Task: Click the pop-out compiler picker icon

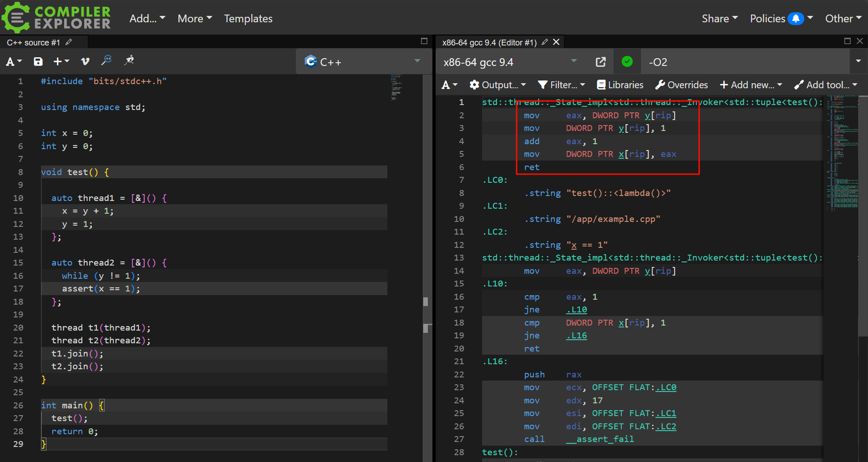Action: pyautogui.click(x=601, y=62)
